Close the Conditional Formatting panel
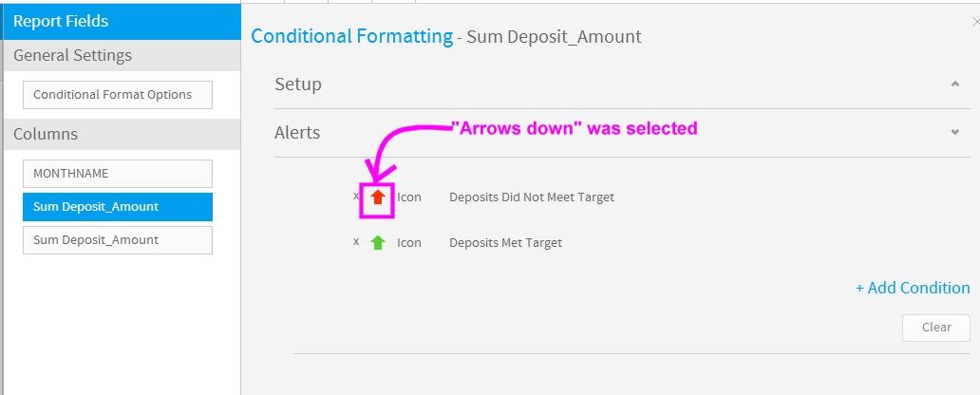Viewport: 980px width, 395px height. (x=975, y=20)
